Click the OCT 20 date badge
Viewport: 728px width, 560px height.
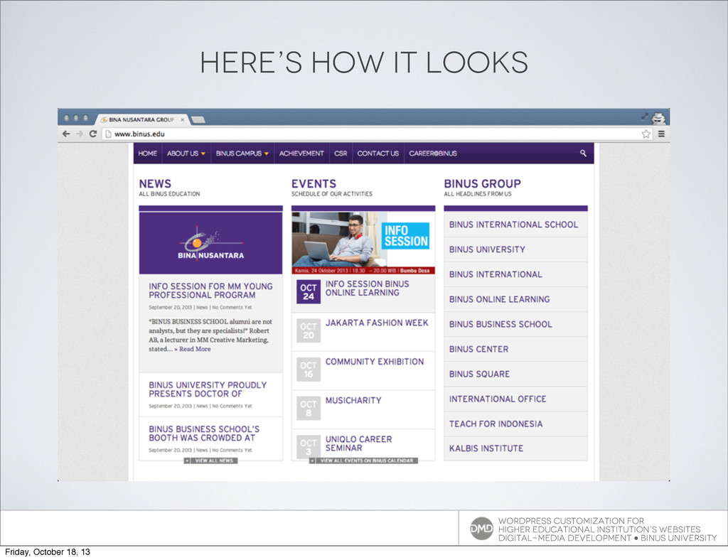click(x=309, y=330)
